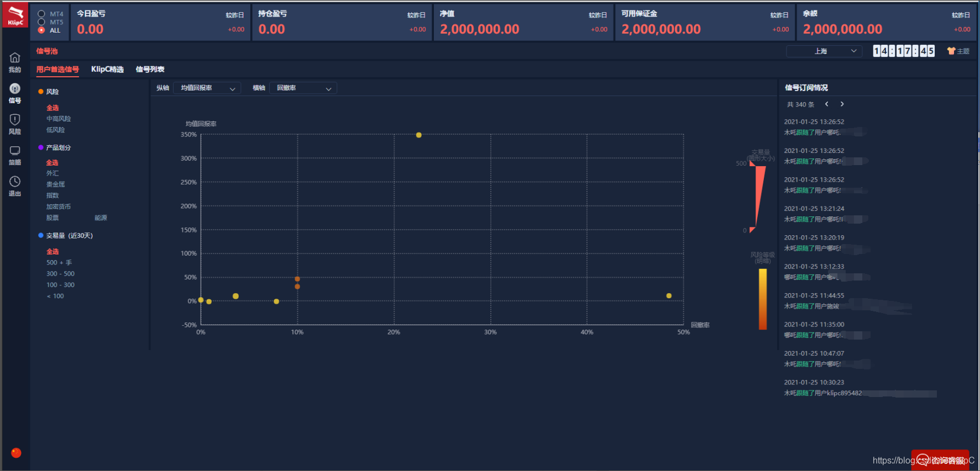Screen dimensions: 980x471
Task: Open the 纵轴 均值回报率 dropdown
Action: click(207, 88)
